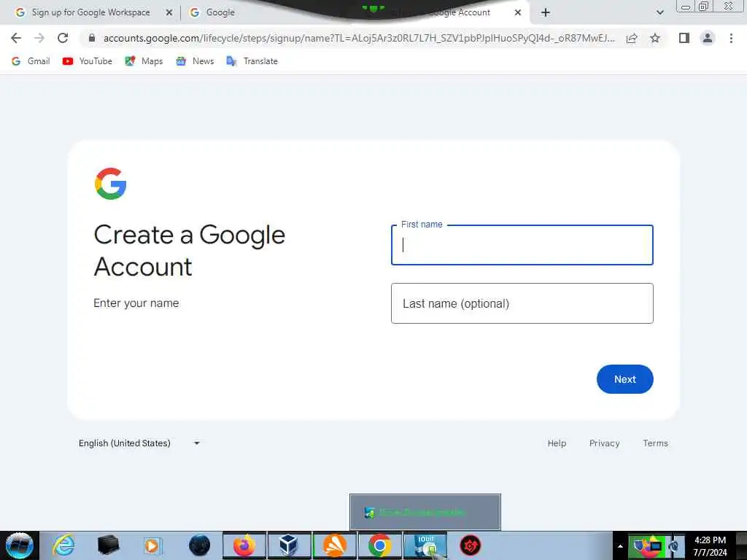
Task: Expand the tab search chevron
Action: point(659,13)
